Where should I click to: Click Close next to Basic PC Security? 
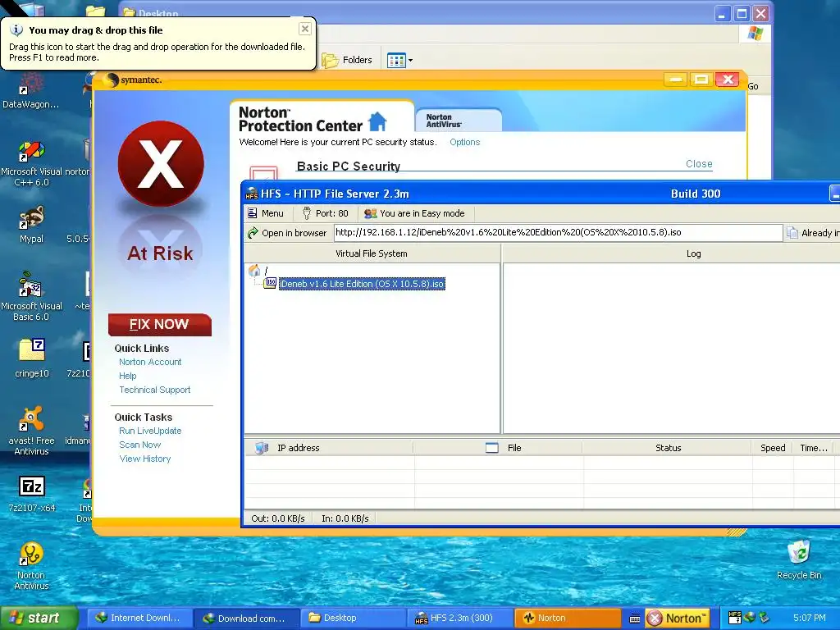point(699,164)
